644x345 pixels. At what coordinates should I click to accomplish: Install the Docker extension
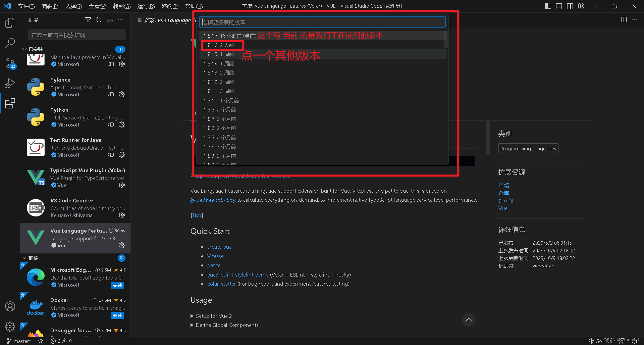(117, 315)
